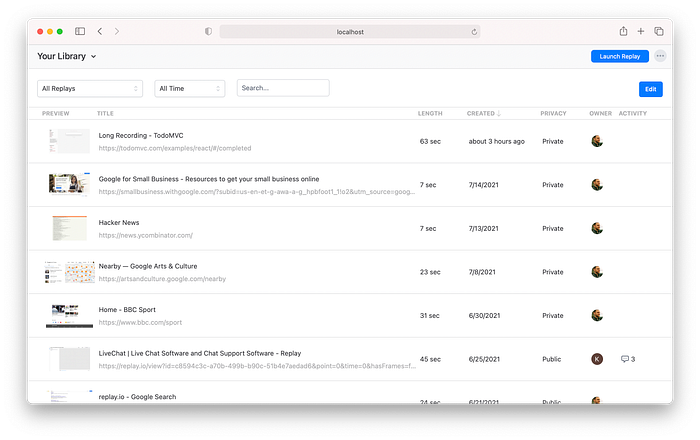Image resolution: width=700 pixels, height=440 pixels.
Task: Click owner avatar on Hacker News row
Action: (597, 228)
